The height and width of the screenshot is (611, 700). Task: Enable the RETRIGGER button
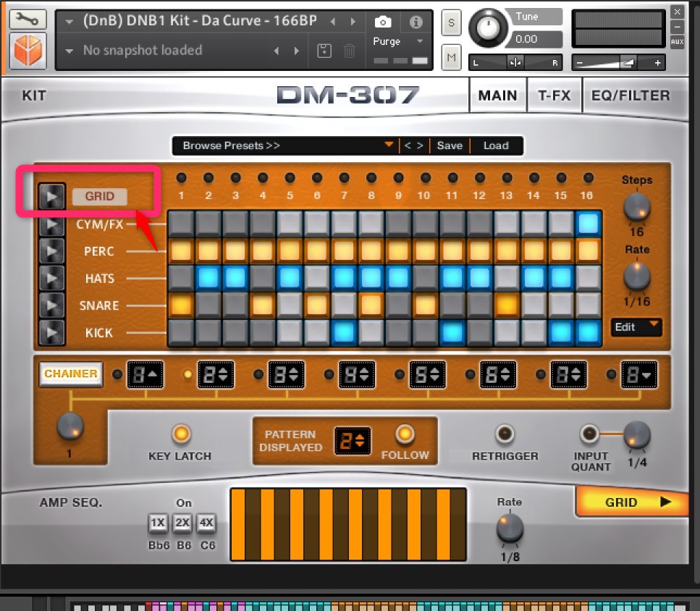click(x=504, y=434)
